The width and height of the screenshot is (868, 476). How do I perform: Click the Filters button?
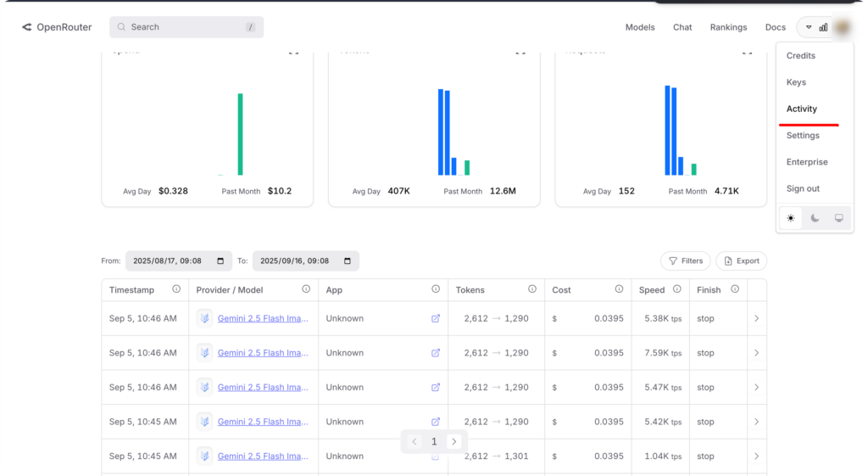pyautogui.click(x=685, y=261)
